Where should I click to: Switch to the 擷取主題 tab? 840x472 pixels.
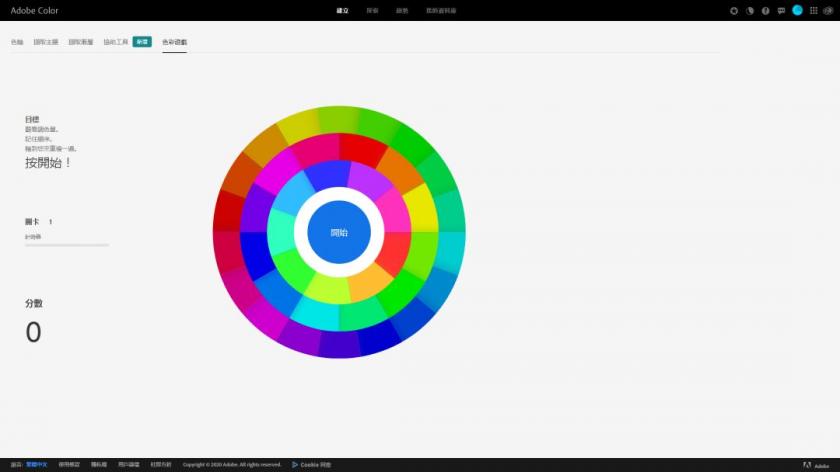click(x=46, y=42)
